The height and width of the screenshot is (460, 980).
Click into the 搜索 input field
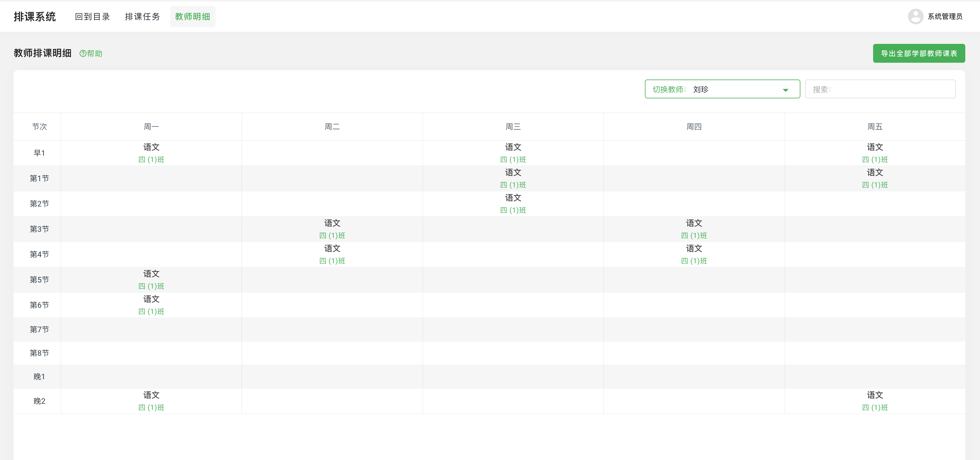click(x=880, y=90)
